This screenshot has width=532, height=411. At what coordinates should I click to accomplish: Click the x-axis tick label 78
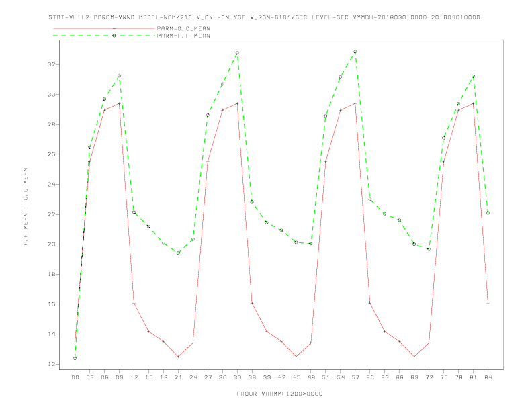pyautogui.click(x=458, y=377)
